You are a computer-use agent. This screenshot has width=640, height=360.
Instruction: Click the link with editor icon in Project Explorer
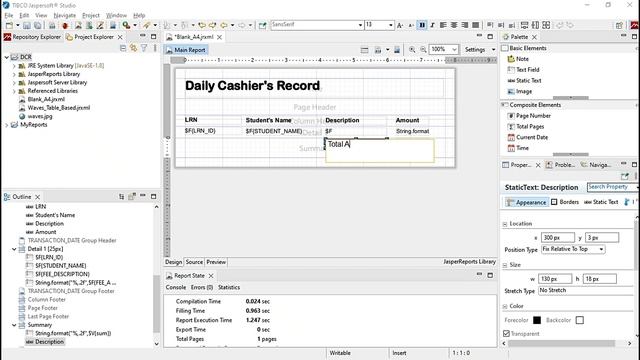(x=133, y=48)
